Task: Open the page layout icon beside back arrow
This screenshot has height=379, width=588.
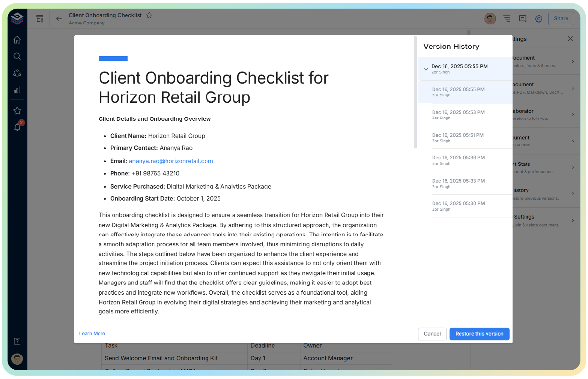Action: [x=40, y=18]
